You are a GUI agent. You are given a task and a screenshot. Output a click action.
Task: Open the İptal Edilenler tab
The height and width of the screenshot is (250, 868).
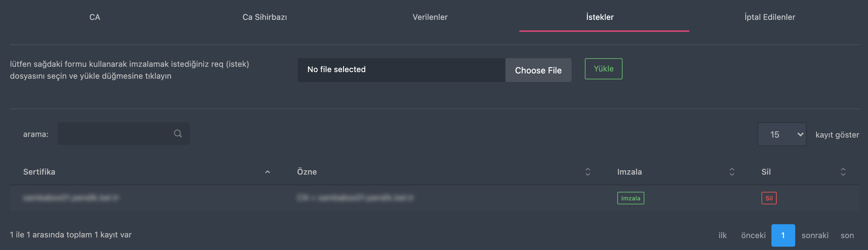click(x=770, y=17)
